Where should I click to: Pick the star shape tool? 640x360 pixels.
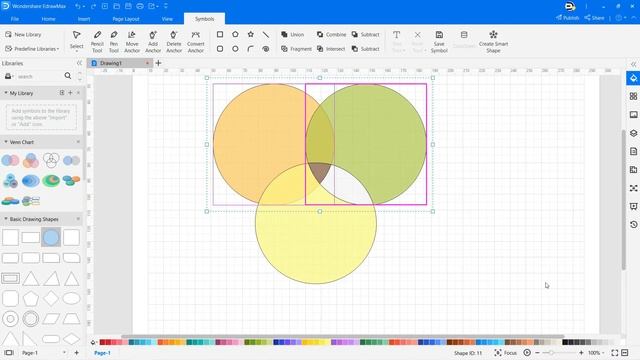tap(251, 35)
